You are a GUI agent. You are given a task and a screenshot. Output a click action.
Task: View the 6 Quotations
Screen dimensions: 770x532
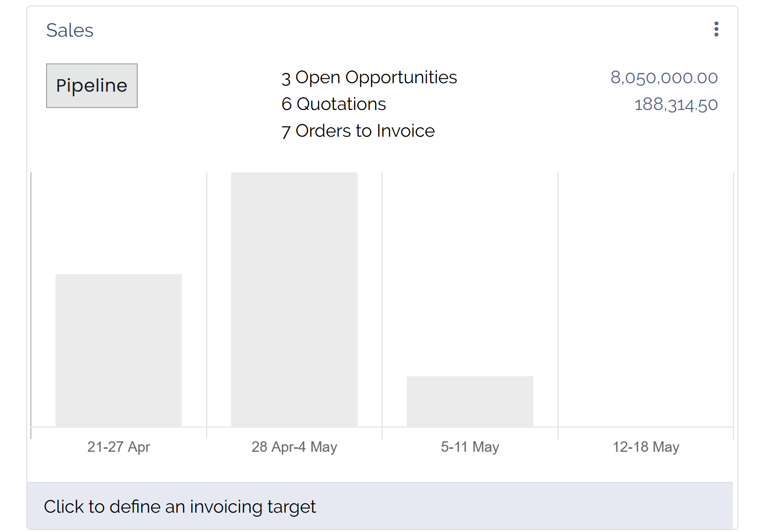pyautogui.click(x=333, y=104)
